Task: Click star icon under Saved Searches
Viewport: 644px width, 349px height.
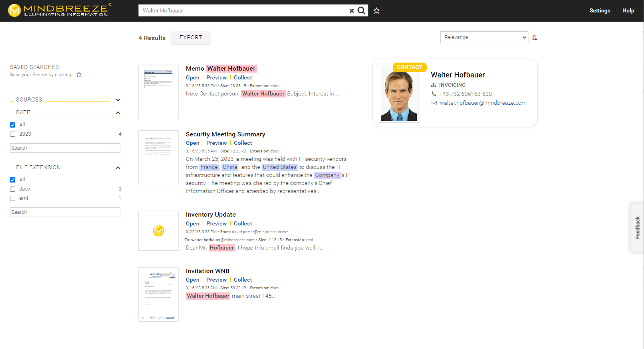Action: tap(79, 75)
